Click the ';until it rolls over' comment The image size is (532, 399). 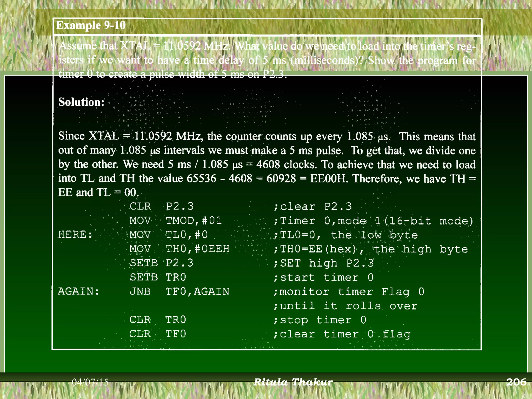pos(345,306)
